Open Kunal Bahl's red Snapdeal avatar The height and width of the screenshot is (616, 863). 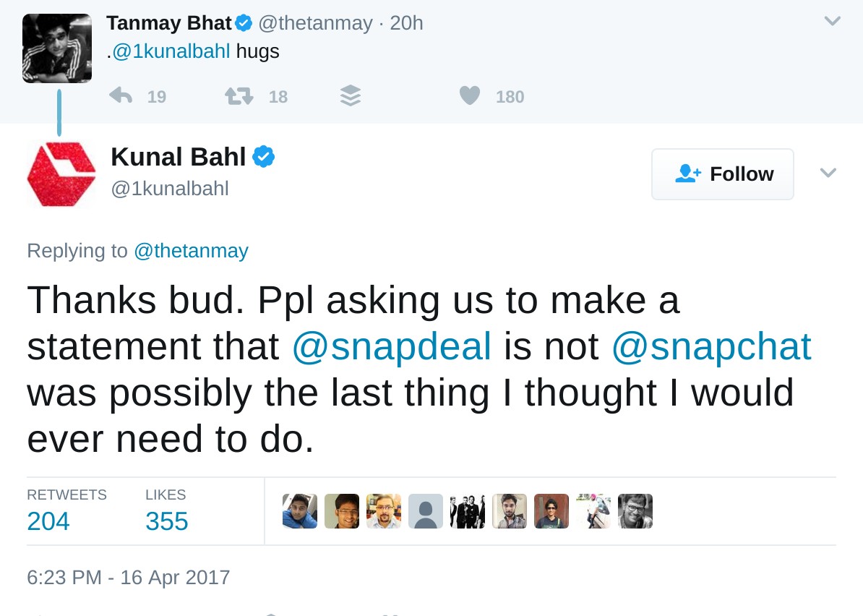(61, 174)
